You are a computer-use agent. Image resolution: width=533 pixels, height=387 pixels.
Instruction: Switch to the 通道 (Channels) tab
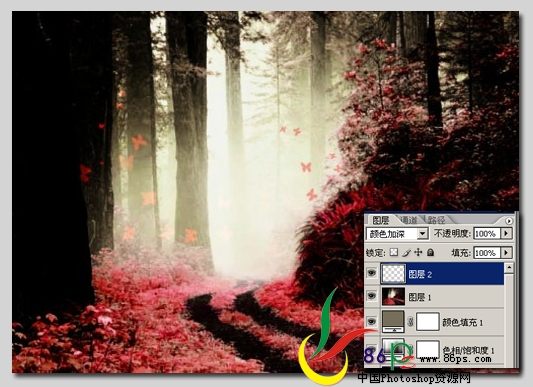pyautogui.click(x=409, y=220)
